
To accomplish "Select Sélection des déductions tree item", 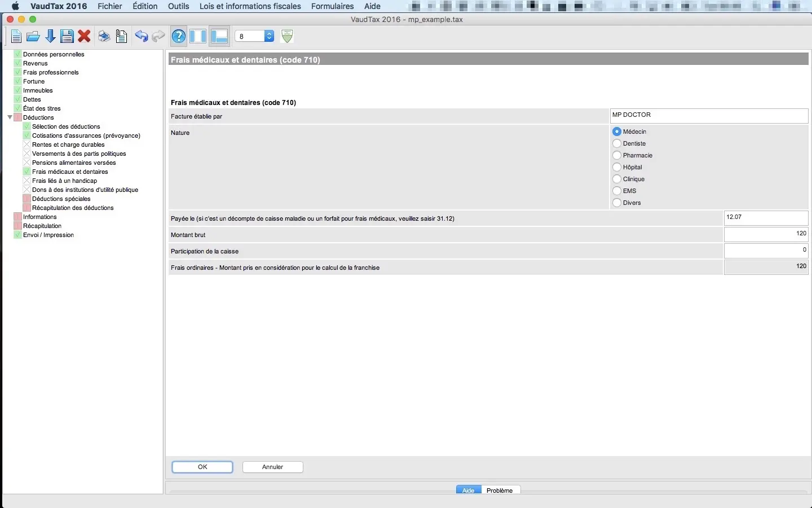I will [66, 126].
